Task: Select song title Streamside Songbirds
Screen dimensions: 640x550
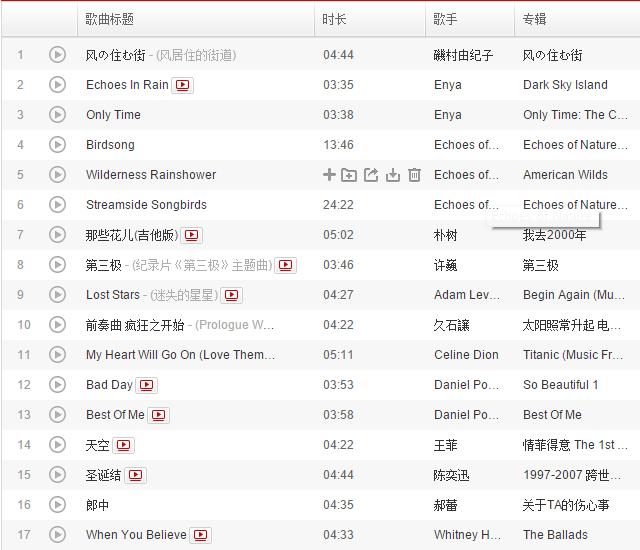Action: click(x=147, y=204)
